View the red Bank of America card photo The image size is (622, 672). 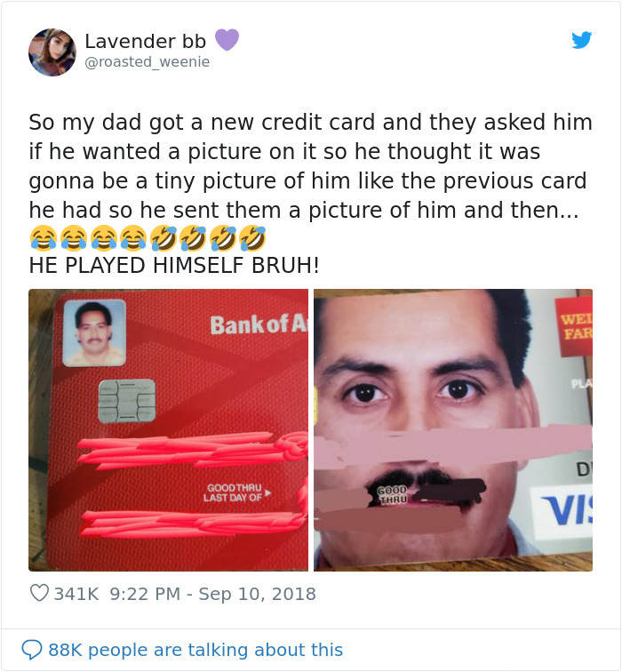coord(168,430)
